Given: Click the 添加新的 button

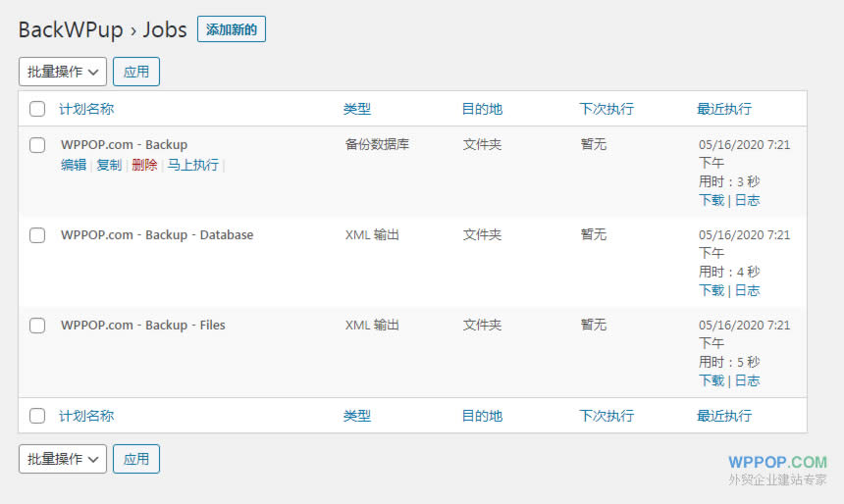Looking at the screenshot, I should [x=232, y=29].
